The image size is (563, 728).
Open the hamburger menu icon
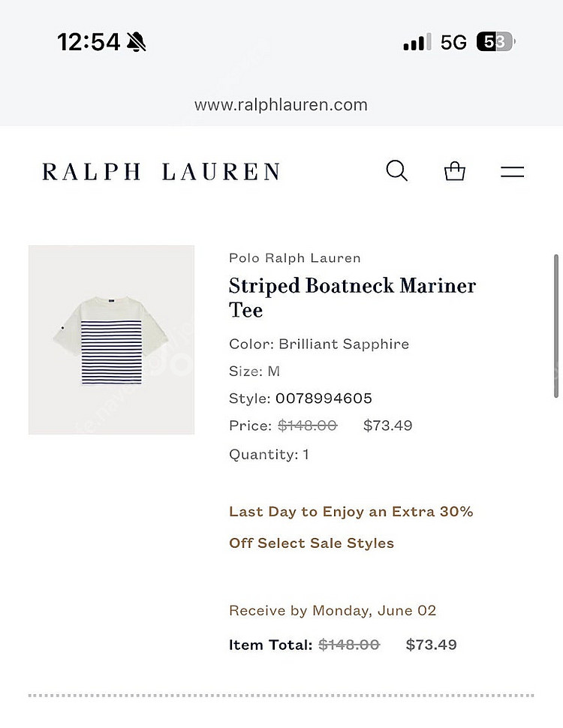click(x=512, y=171)
